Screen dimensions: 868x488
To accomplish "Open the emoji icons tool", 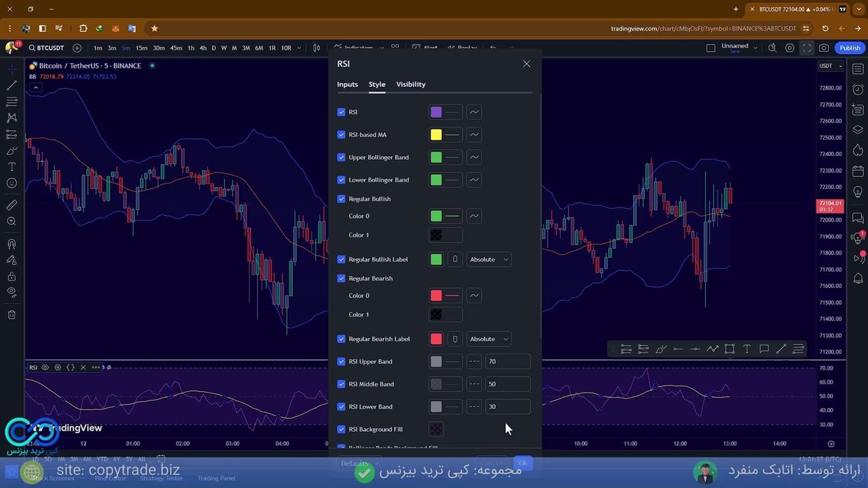I will click(x=12, y=183).
